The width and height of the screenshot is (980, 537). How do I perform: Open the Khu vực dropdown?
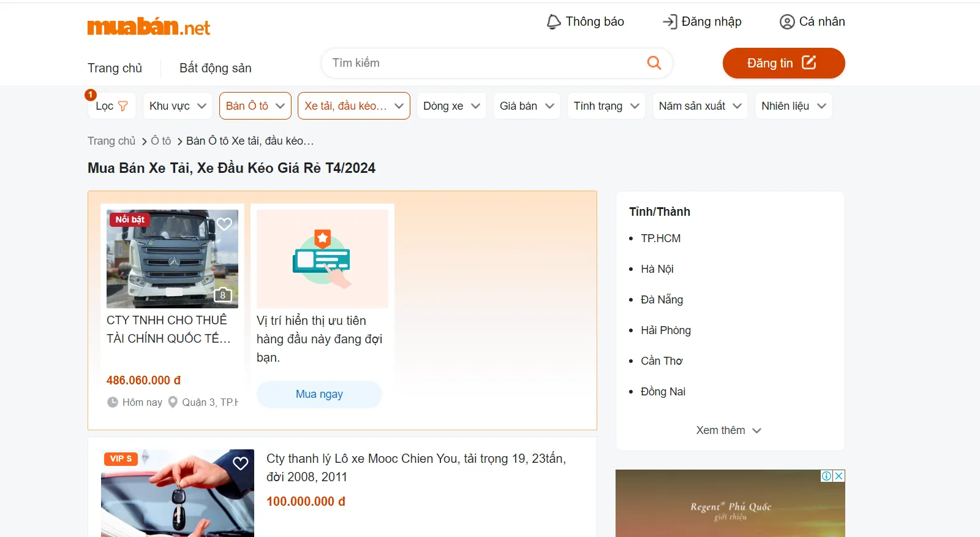(x=178, y=106)
